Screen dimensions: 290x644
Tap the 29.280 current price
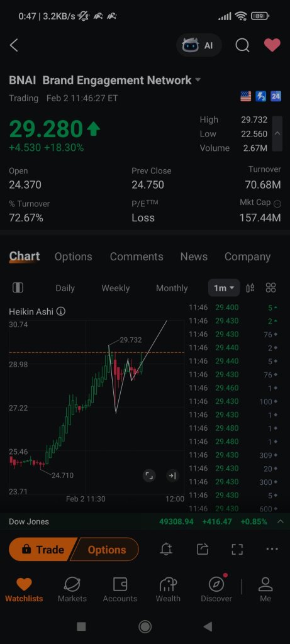click(x=46, y=129)
